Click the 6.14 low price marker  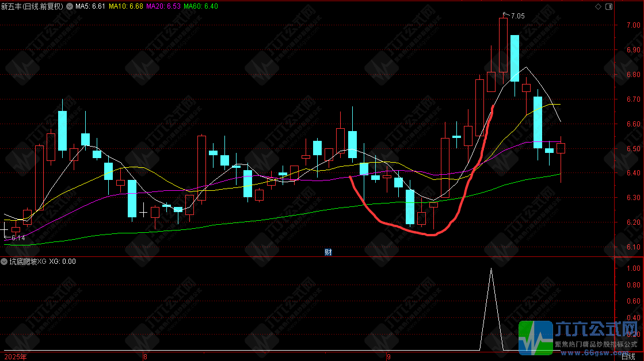tap(18, 238)
